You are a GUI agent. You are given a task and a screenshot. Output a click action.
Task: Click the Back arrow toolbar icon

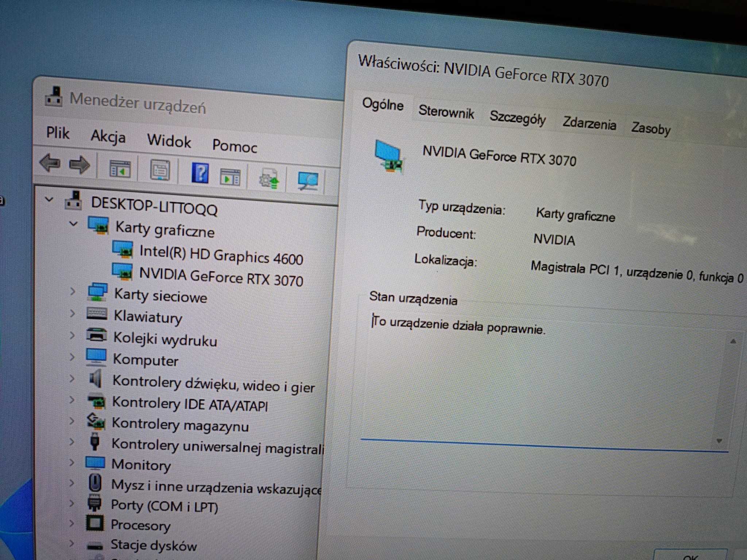tap(50, 163)
